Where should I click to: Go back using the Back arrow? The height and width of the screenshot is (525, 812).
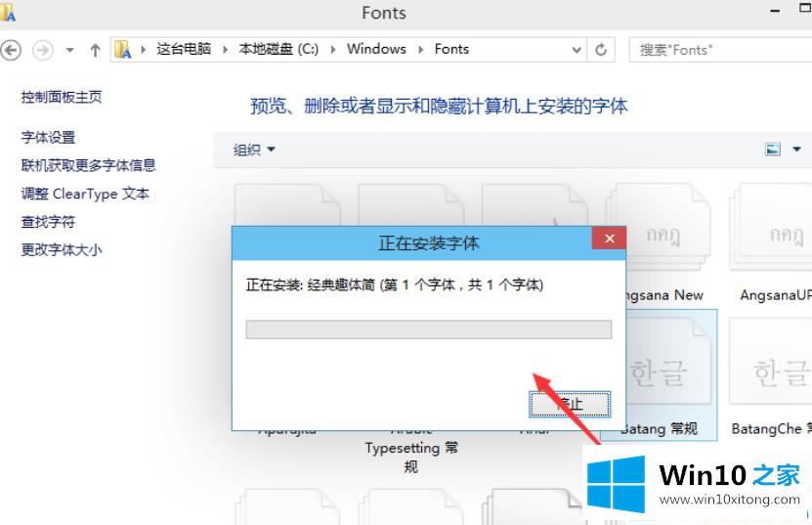pyautogui.click(x=11, y=50)
